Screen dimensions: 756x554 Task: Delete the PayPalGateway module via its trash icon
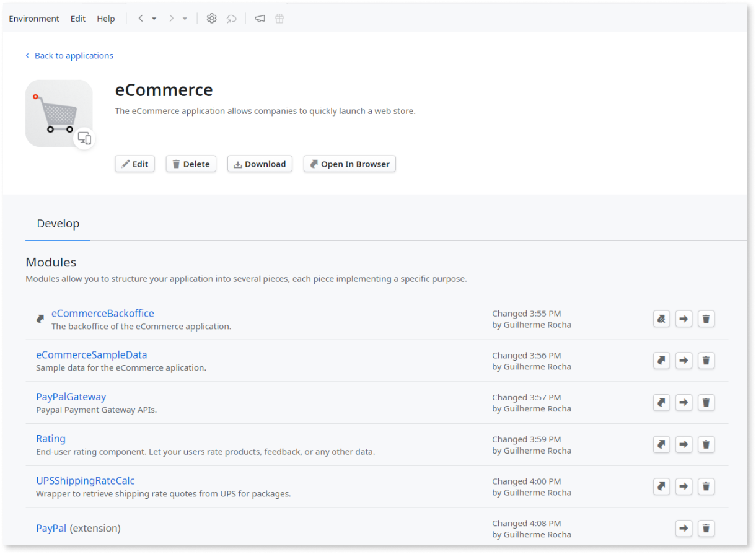click(706, 402)
